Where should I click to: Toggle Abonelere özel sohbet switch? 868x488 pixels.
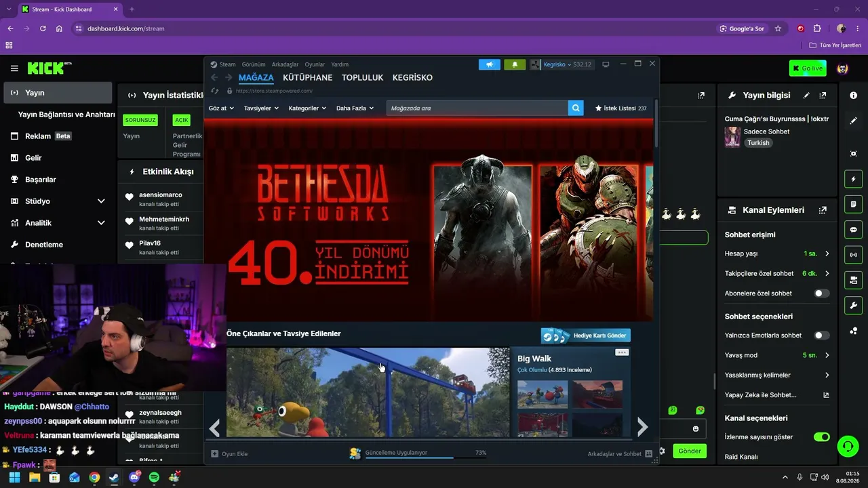pyautogui.click(x=821, y=293)
